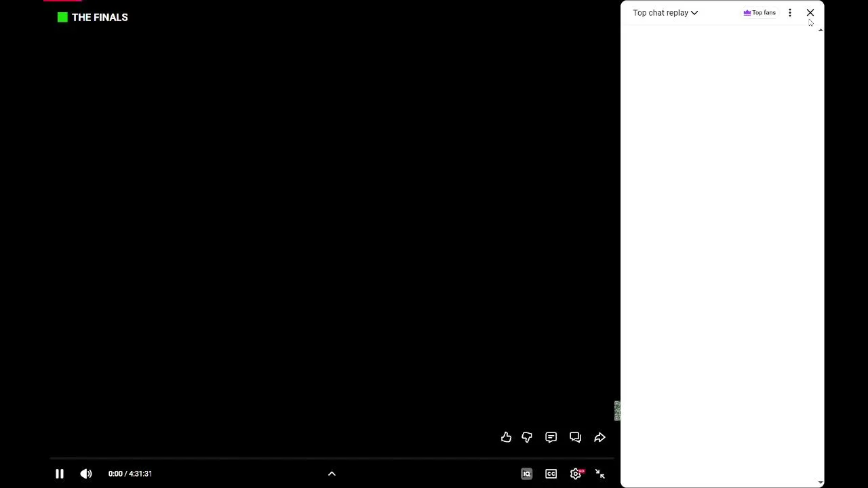Screen dimensions: 868x488
Task: Exit full screen mode
Action: tap(599, 474)
